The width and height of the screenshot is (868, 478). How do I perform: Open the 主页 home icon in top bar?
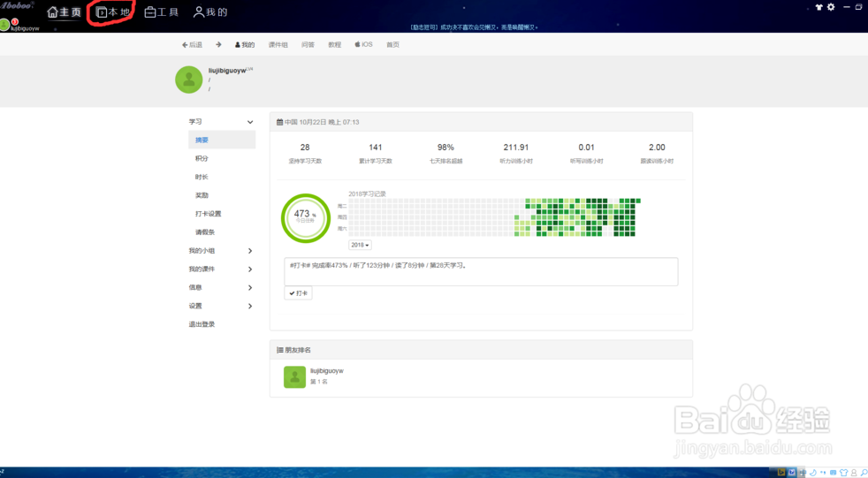pos(65,12)
